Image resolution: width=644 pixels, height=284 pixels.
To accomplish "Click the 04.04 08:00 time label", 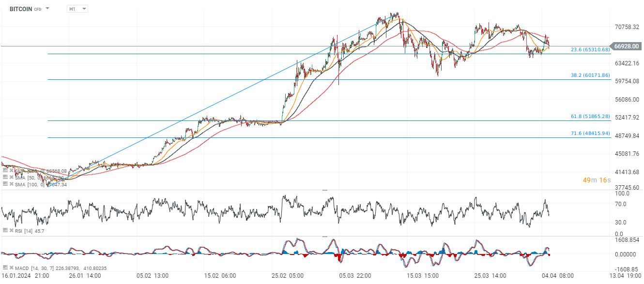I will click(559, 276).
